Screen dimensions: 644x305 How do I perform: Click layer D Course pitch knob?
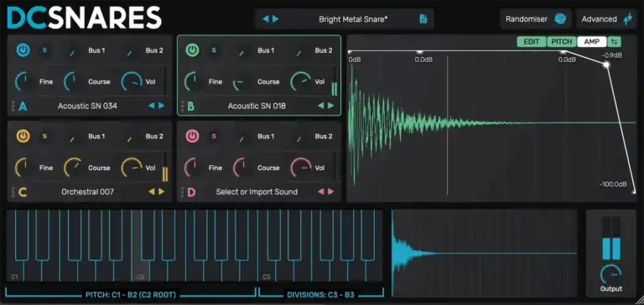tap(242, 168)
